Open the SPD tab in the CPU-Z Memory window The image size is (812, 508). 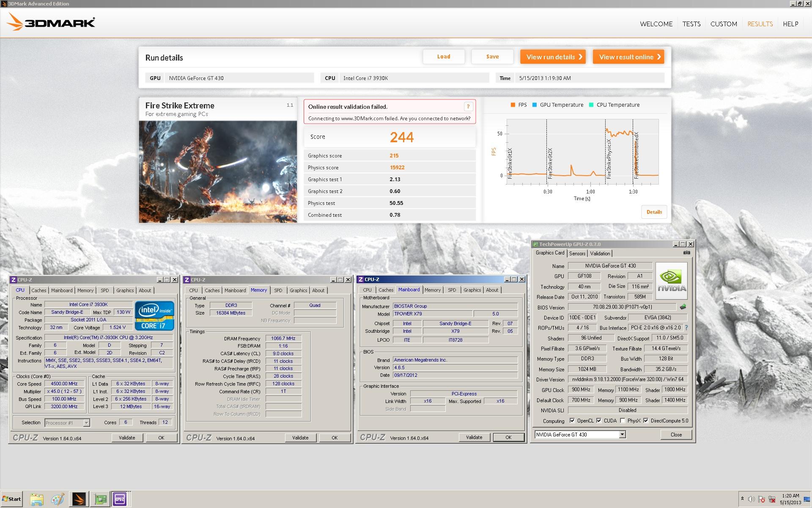[x=278, y=290]
